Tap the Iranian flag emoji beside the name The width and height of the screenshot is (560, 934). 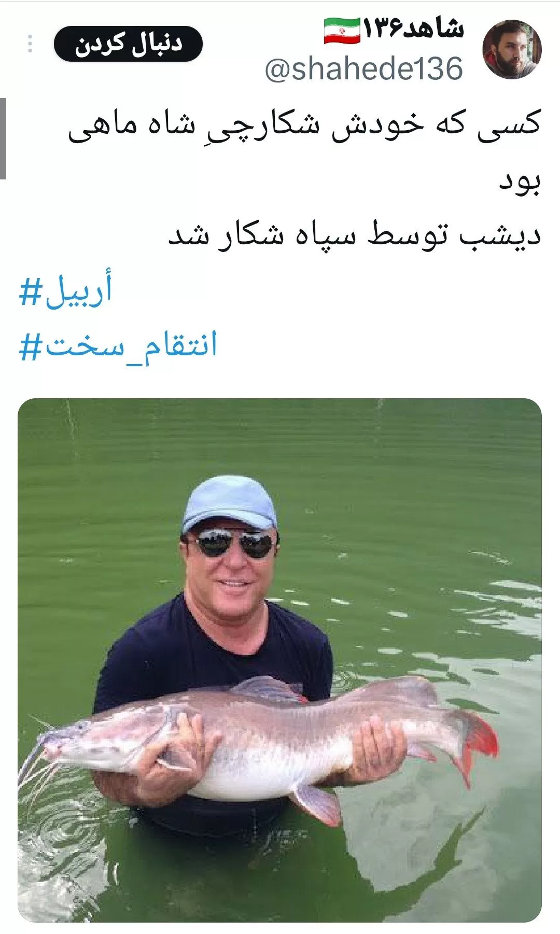coord(342,31)
